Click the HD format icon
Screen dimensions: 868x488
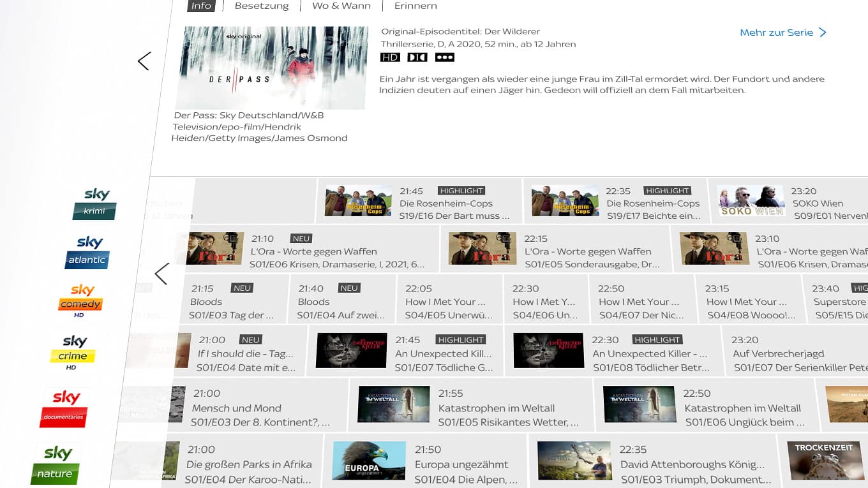390,57
